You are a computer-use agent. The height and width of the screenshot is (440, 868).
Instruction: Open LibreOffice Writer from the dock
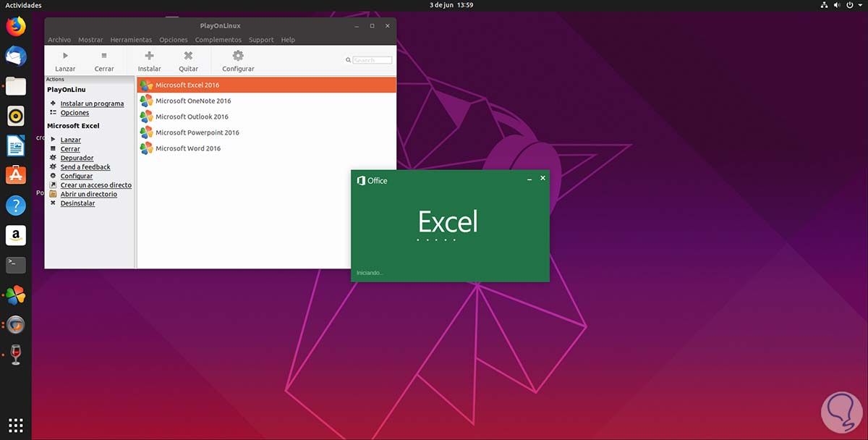16,145
